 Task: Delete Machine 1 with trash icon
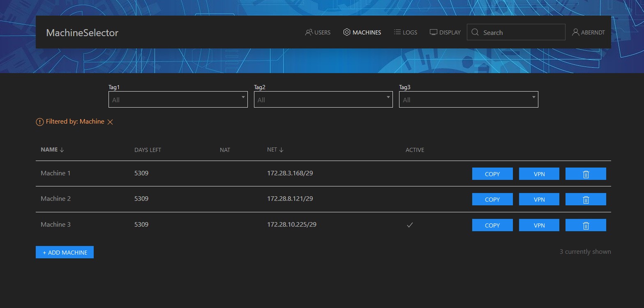coord(586,174)
